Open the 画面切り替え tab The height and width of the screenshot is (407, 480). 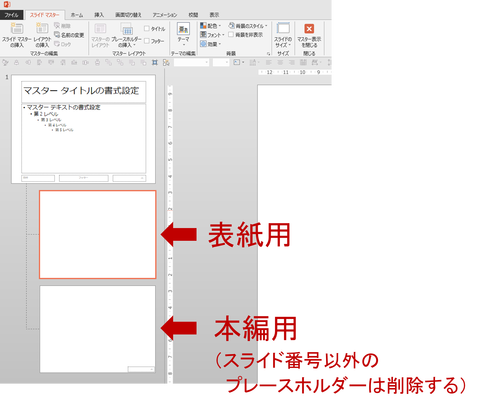tap(128, 15)
